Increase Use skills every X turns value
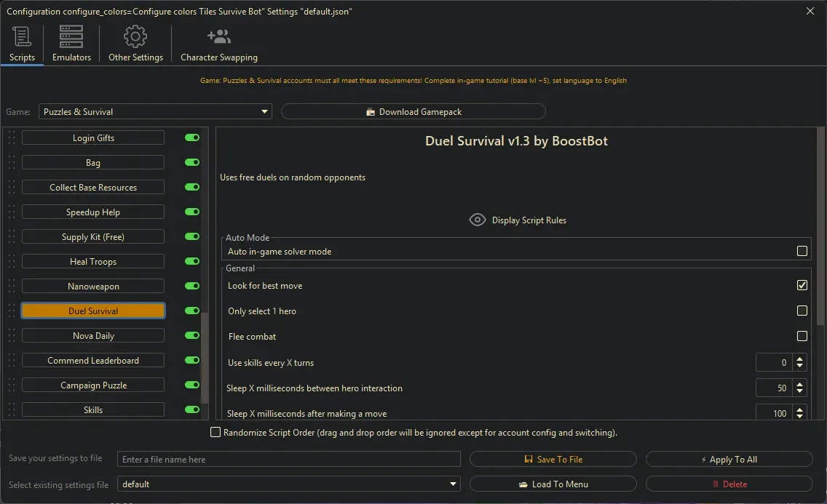827x504 pixels. coord(800,359)
